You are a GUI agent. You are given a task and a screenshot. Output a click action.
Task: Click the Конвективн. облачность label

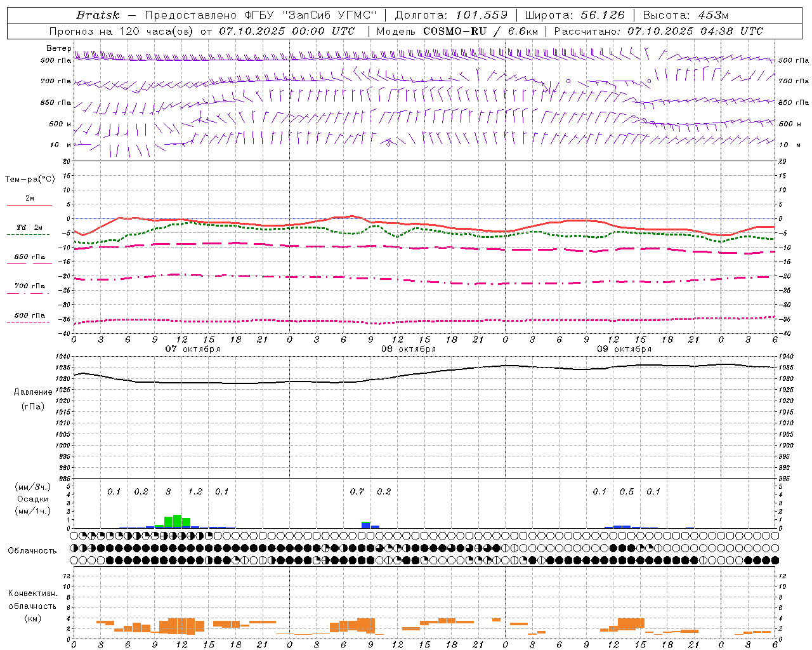32,600
